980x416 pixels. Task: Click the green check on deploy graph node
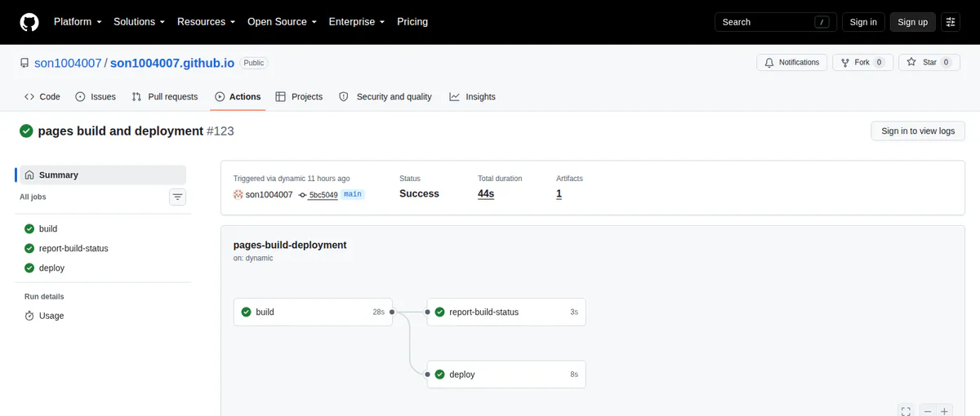(x=439, y=374)
